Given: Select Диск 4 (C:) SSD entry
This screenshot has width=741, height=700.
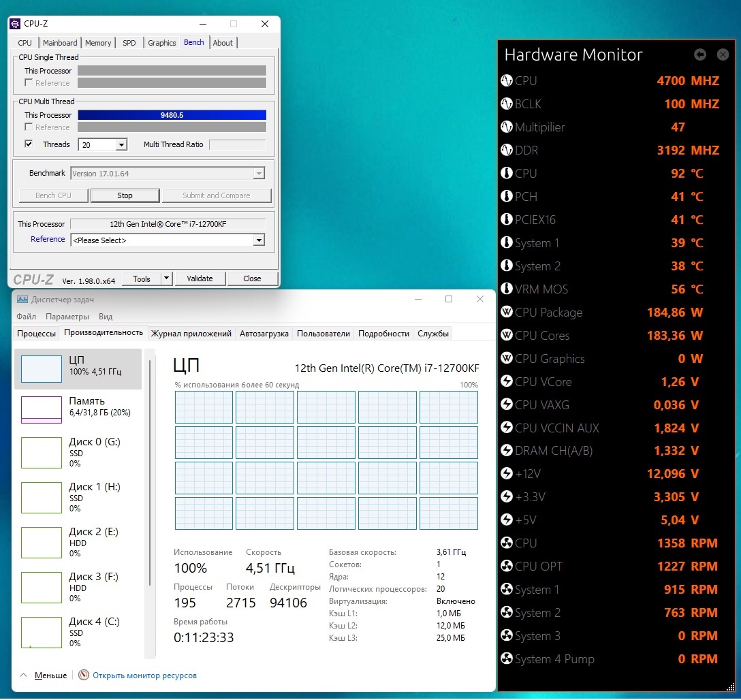Looking at the screenshot, I should 78,632.
